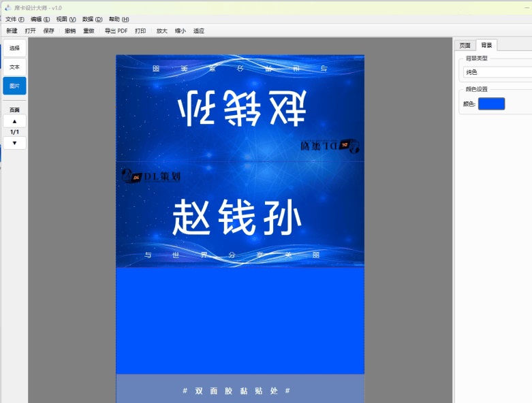This screenshot has width=532, height=403.
Task: Select the DL策划 logo on canvas
Action: 151,176
